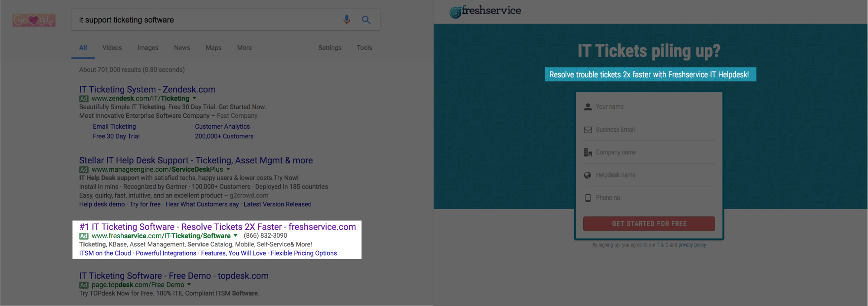
Task: Open 'Flexible Pricing Options' sitelink
Action: pos(304,253)
